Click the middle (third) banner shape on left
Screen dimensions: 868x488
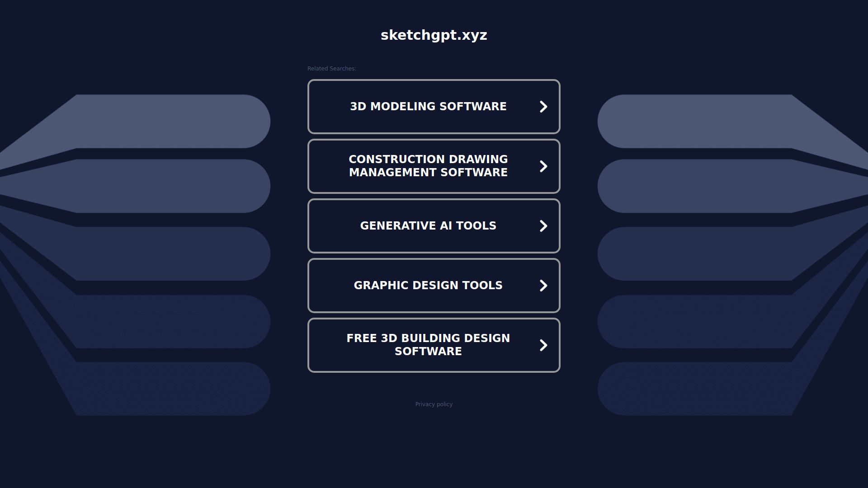point(172,253)
